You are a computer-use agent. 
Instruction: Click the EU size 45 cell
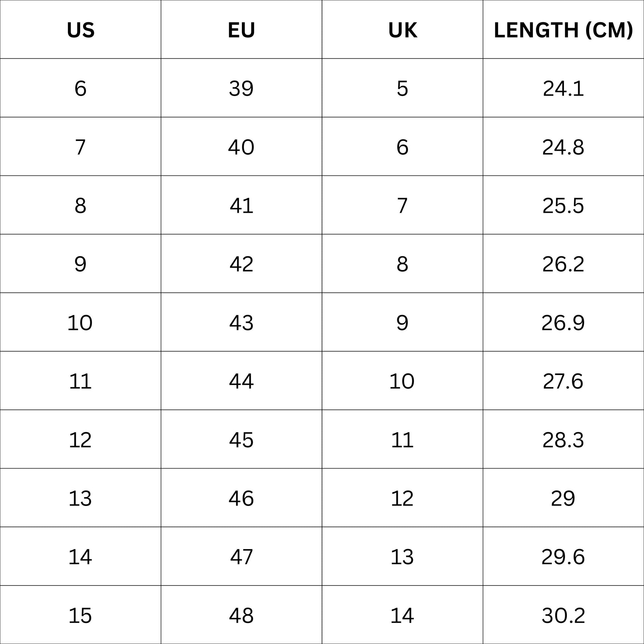(241, 440)
